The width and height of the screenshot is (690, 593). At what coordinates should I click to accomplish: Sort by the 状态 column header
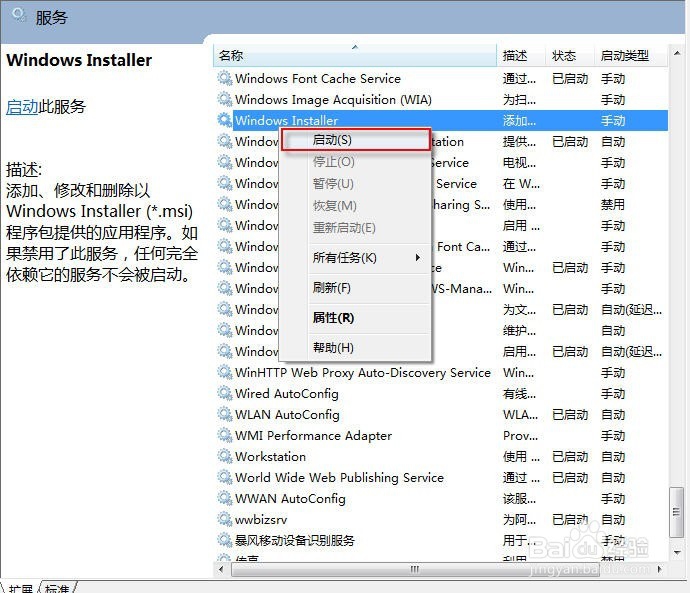pyautogui.click(x=570, y=55)
